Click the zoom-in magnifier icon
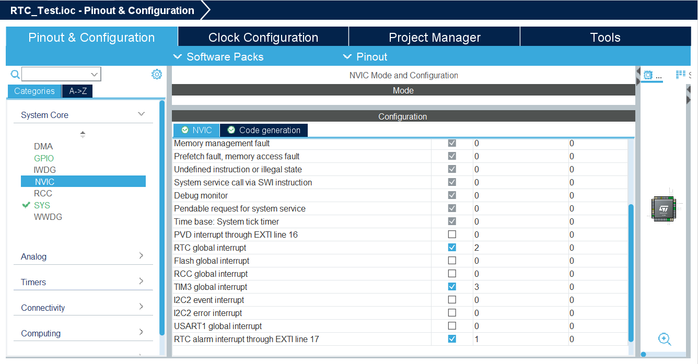This screenshot has width=698, height=364. click(x=665, y=339)
